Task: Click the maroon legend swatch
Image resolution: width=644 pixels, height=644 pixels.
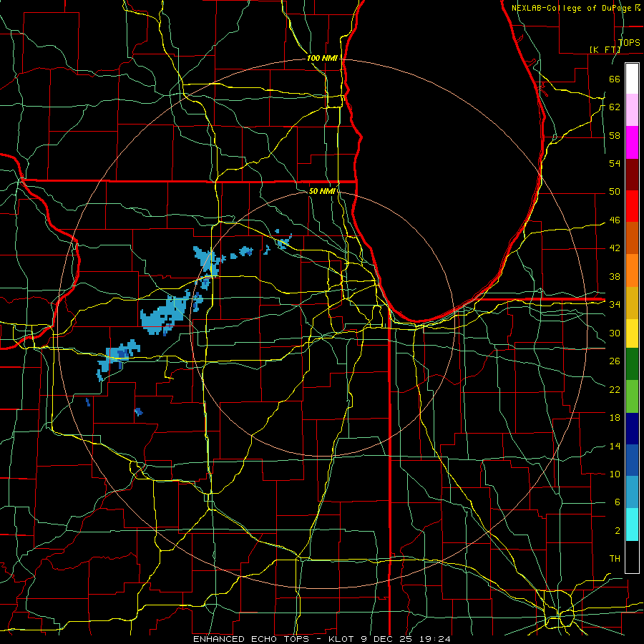Action: 632,174
